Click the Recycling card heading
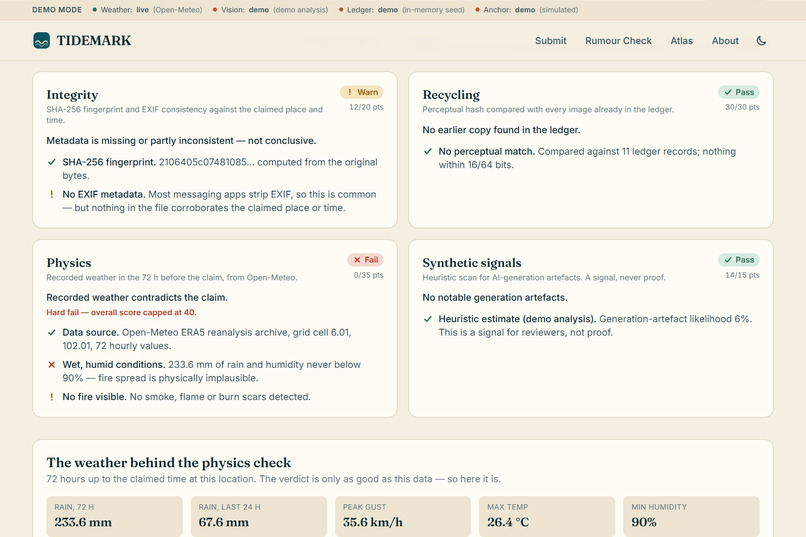 pyautogui.click(x=451, y=95)
